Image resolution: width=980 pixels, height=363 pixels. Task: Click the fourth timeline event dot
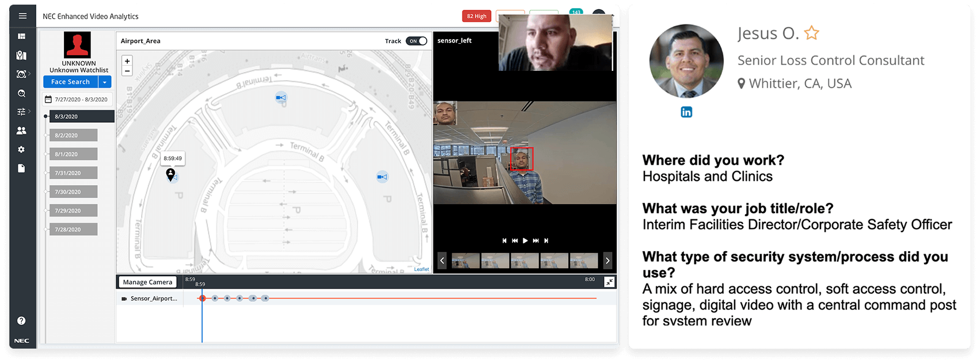click(240, 298)
